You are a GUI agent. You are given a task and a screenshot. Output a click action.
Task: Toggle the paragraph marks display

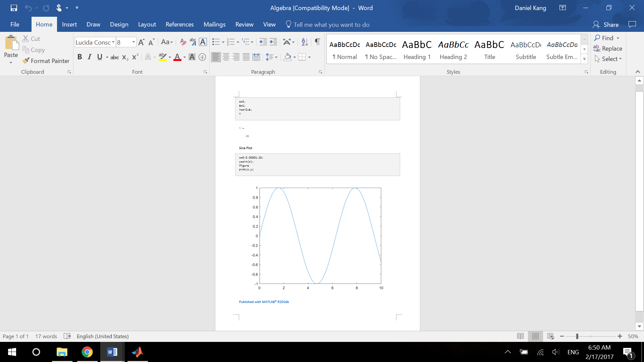317,42
